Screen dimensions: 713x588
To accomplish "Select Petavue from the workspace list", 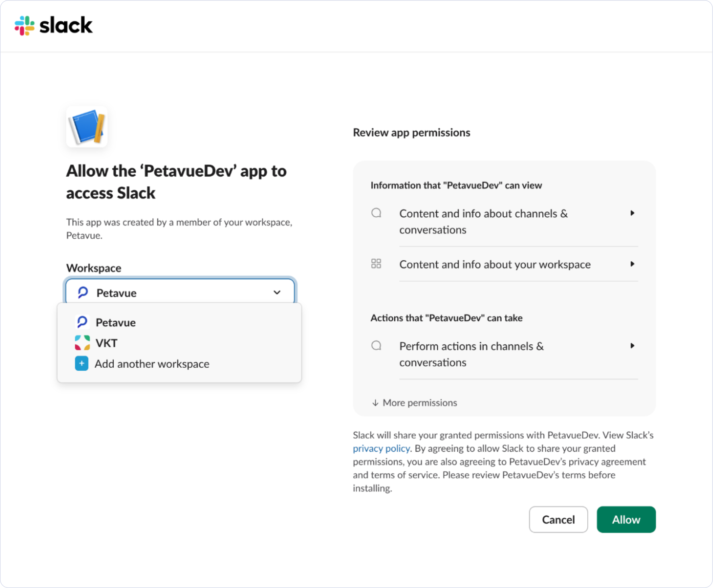I will (180, 322).
